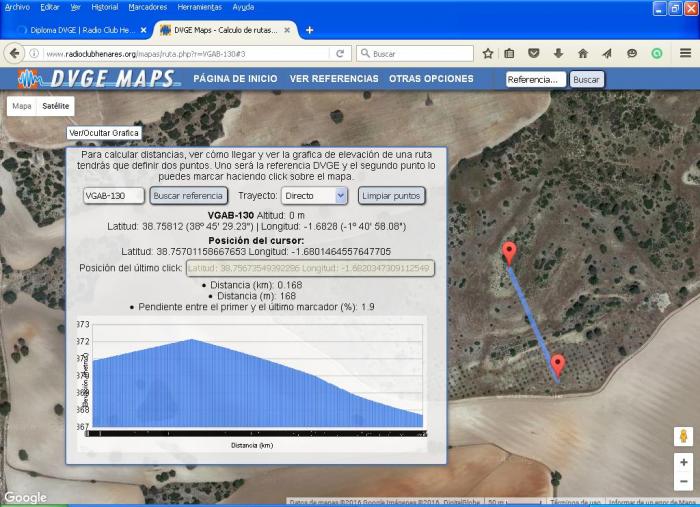The width and height of the screenshot is (700, 507).
Task: Zoom out the map with minus button
Action: pos(683,481)
